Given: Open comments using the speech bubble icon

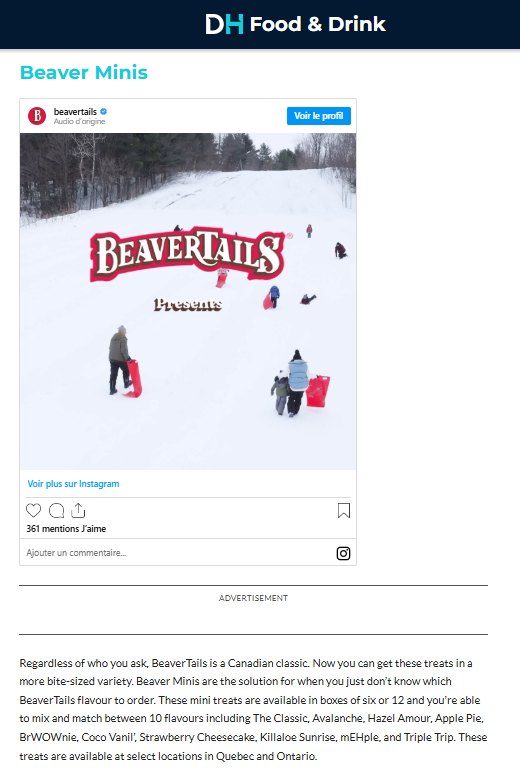Looking at the screenshot, I should 56,510.
